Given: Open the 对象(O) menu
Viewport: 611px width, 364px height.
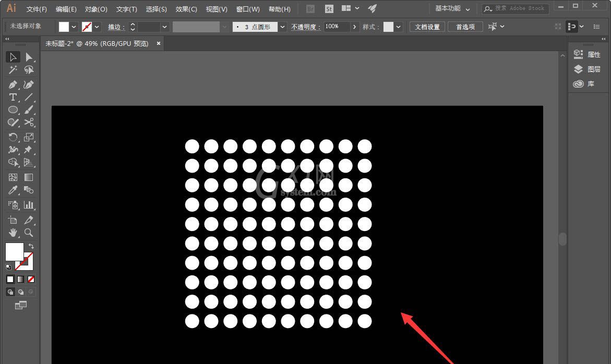Looking at the screenshot, I should pyautogui.click(x=96, y=9).
